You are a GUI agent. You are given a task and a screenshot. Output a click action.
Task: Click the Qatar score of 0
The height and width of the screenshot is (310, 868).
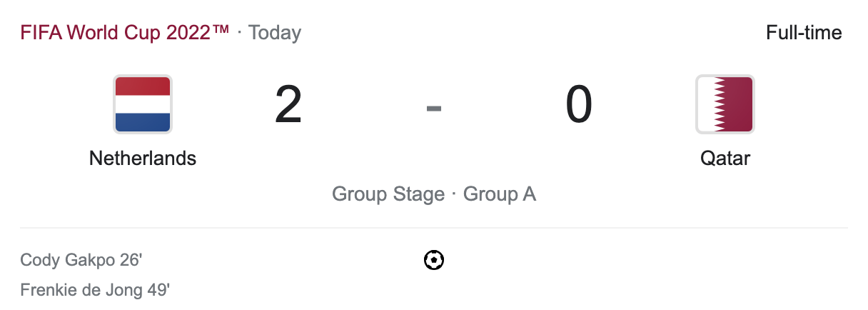[579, 105]
